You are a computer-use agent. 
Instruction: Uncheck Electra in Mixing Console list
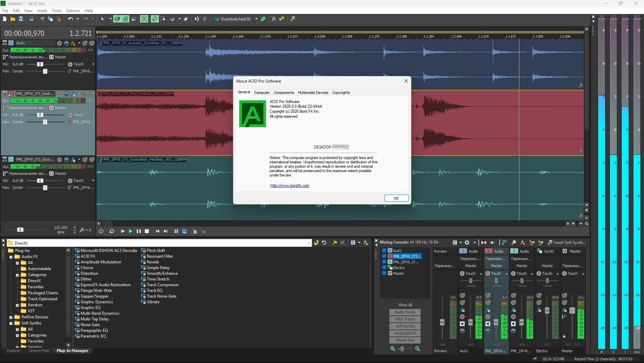tap(384, 267)
